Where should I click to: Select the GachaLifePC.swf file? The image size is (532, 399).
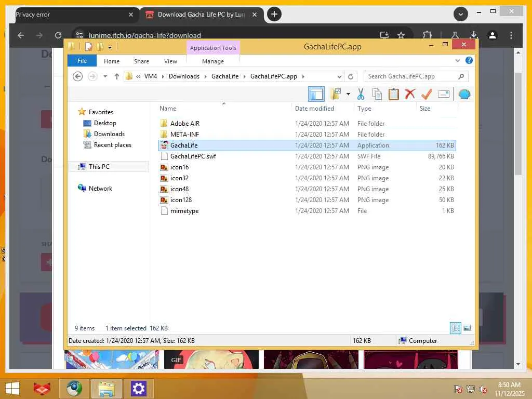pos(307,156)
